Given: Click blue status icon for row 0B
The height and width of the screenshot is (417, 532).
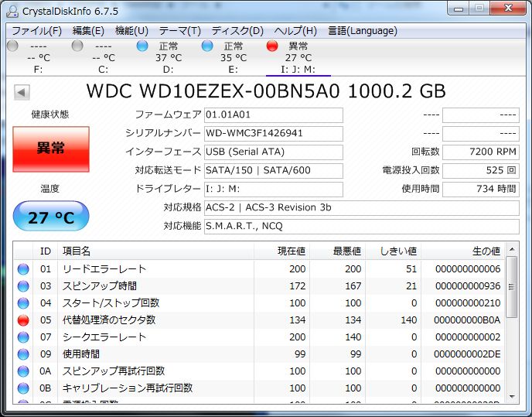Looking at the screenshot, I should click(23, 388).
